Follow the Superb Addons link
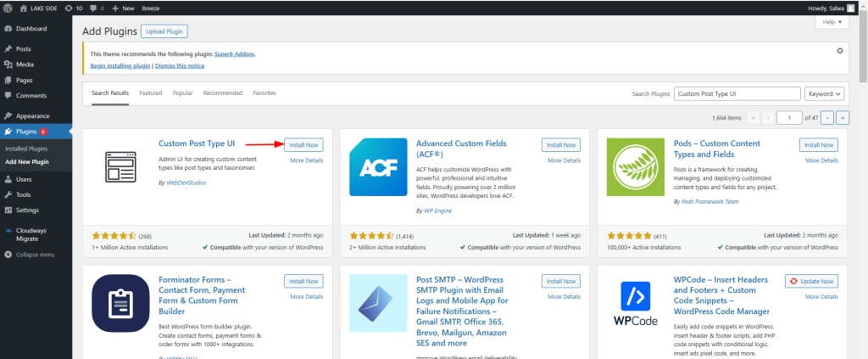The height and width of the screenshot is (359, 868). tap(234, 54)
